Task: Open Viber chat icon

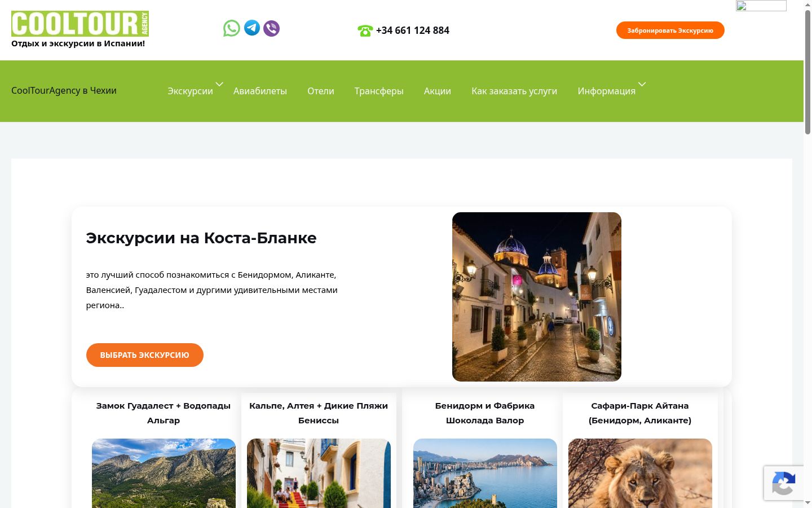Action: coord(272,28)
